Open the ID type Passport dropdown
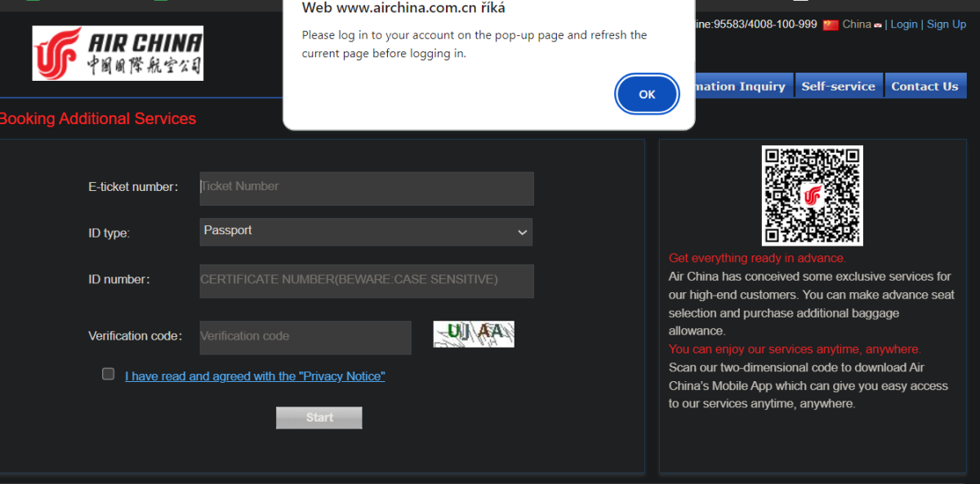The height and width of the screenshot is (484, 980). (x=366, y=232)
